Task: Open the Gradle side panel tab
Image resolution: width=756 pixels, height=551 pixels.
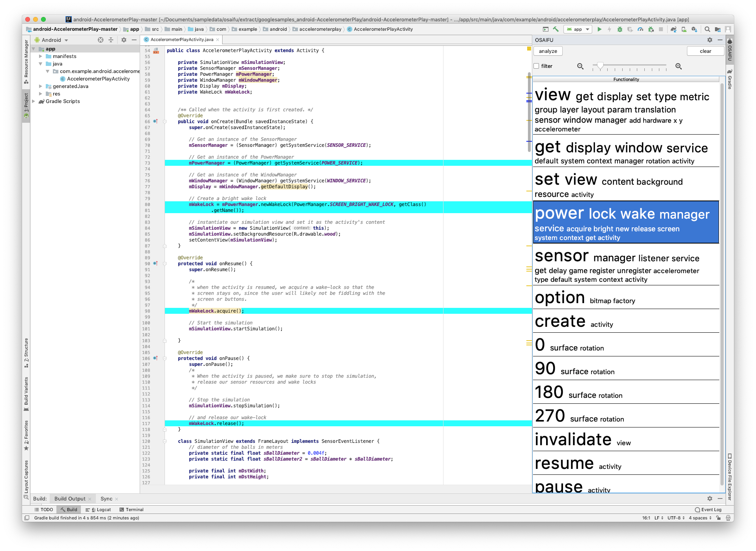Action: pos(730,80)
